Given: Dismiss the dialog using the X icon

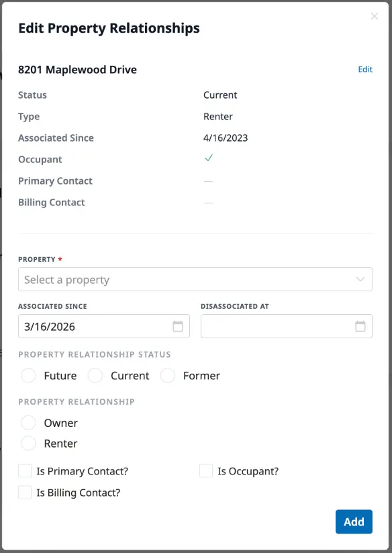Looking at the screenshot, I should point(375,16).
